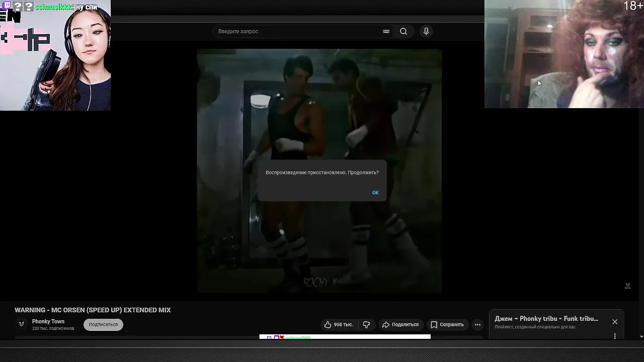Confirm the paused playback dialog with ОК
This screenshot has width=644, height=362.
point(375,193)
